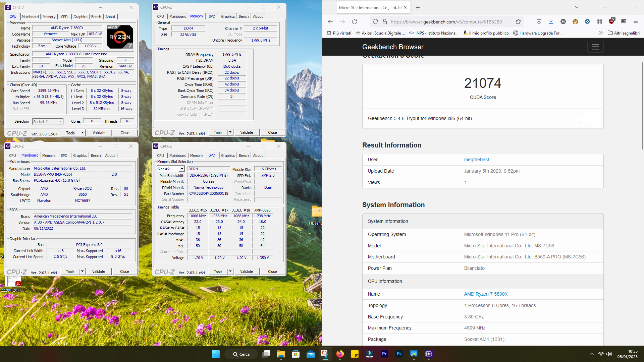Show hidden system tray icons
644x362 pixels.
pyautogui.click(x=592, y=354)
